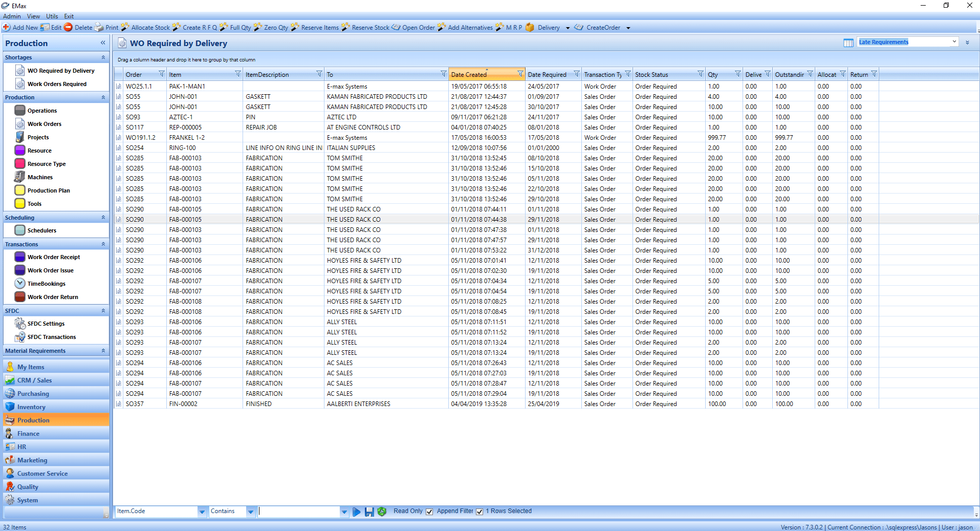Open the Stock Status filter funnel
Image resolution: width=980 pixels, height=531 pixels.
tap(701, 74)
